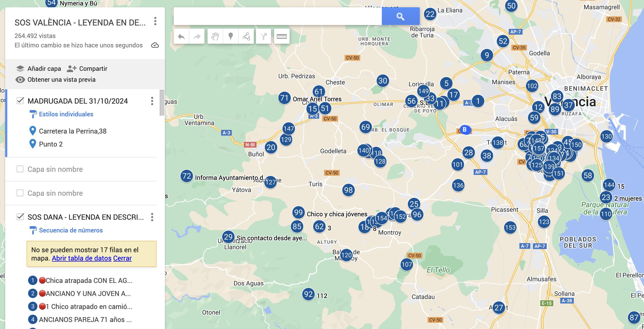The width and height of the screenshot is (644, 329).
Task: Click map marker 61 near Cheste
Action: click(x=319, y=92)
